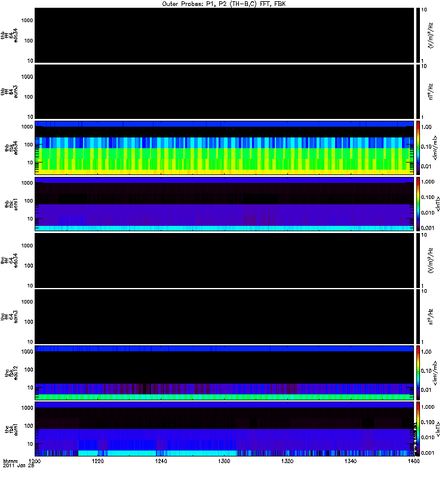Click the (V/m)²/Hz unit label of thc fff edc34
Image resolution: width=448 pixels, height=478 pixels.
point(430,261)
